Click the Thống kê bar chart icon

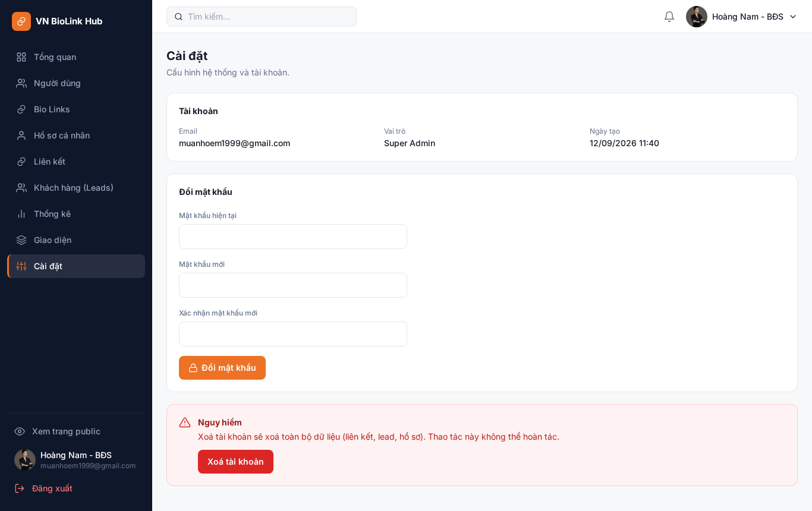coord(21,214)
